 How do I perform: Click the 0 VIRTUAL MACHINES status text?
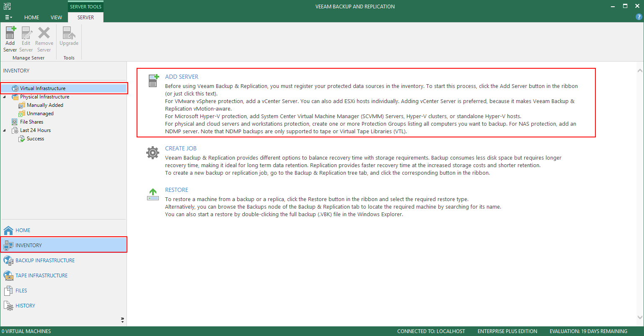tap(26, 331)
